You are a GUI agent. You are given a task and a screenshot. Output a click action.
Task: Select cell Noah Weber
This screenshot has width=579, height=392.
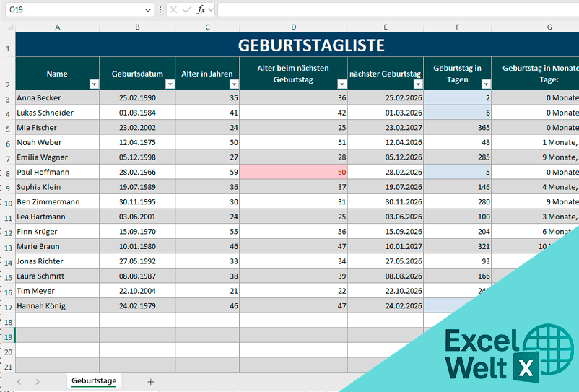coord(57,142)
